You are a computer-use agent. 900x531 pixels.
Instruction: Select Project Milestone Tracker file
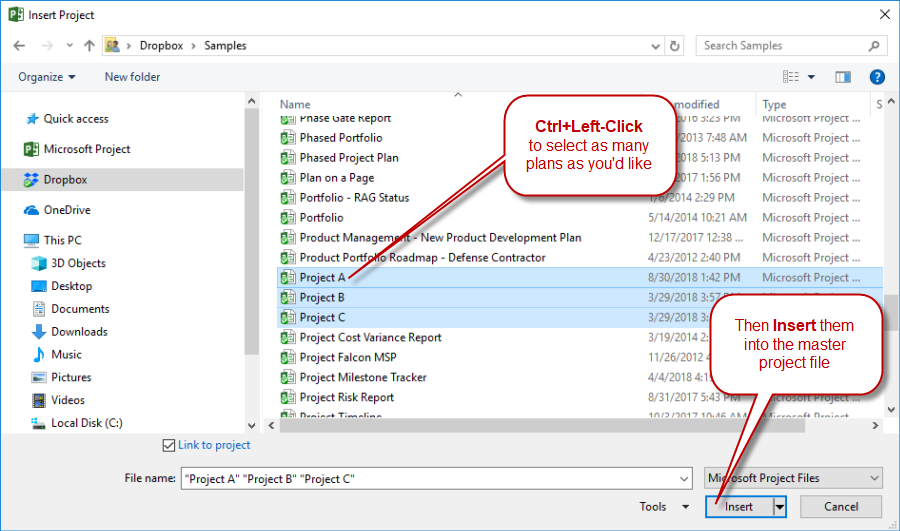(363, 377)
